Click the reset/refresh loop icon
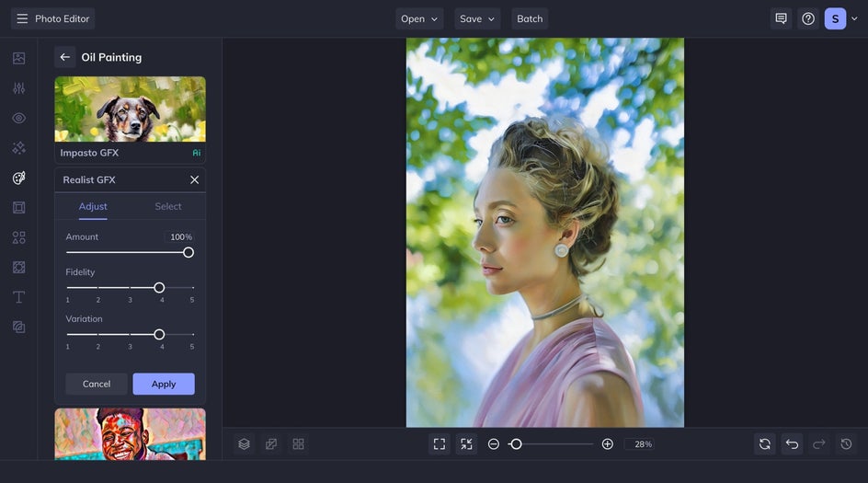Screen dimensions: 868x483 pyautogui.click(x=765, y=444)
